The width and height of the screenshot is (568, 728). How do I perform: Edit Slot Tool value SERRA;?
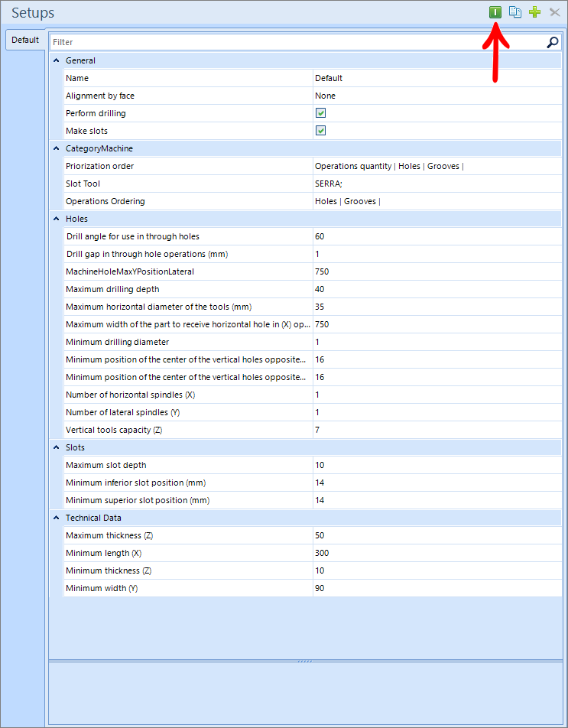[x=437, y=184]
